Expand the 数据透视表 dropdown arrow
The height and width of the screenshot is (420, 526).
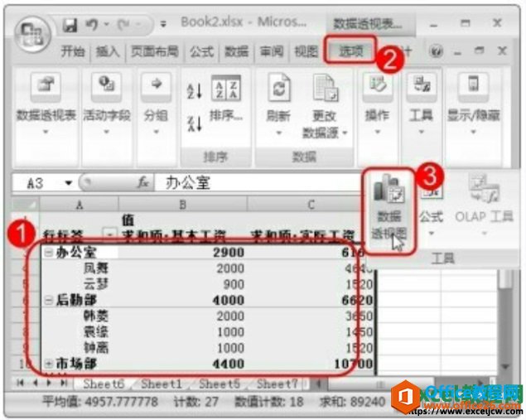(46, 132)
